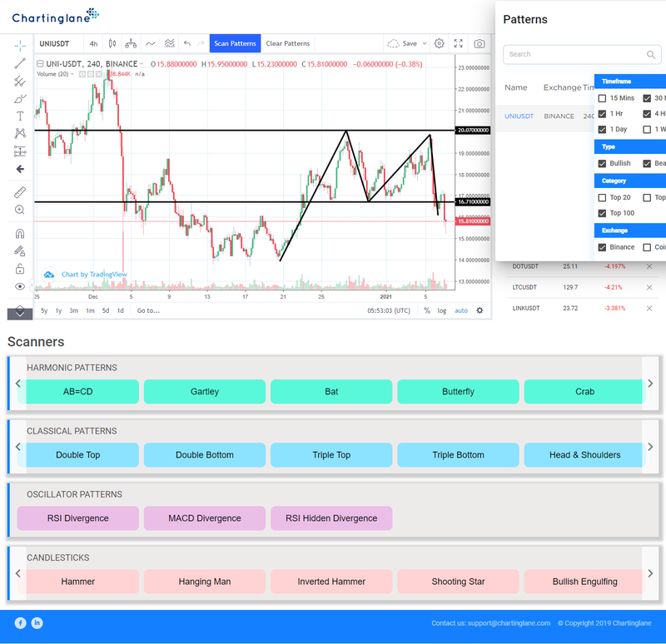
Task: Click the back arrow tool icon
Action: tap(20, 169)
